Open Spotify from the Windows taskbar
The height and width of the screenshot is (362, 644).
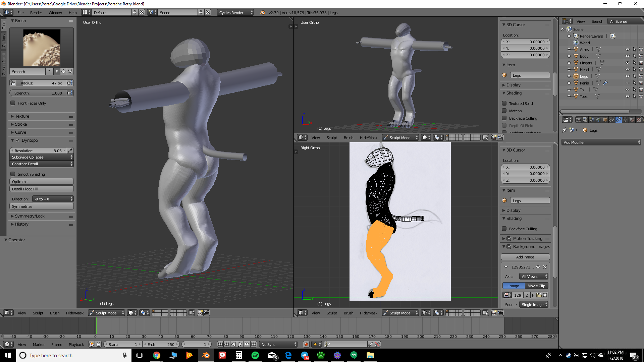pyautogui.click(x=255, y=355)
